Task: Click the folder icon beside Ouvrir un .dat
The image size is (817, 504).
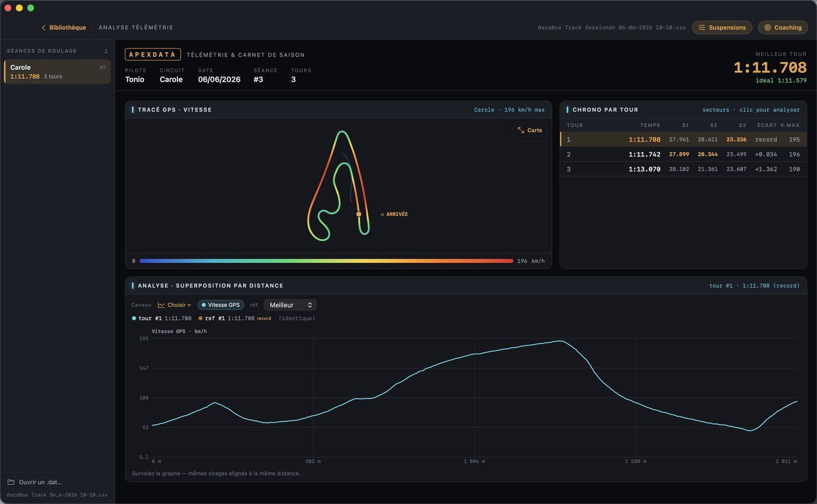Action: click(11, 482)
